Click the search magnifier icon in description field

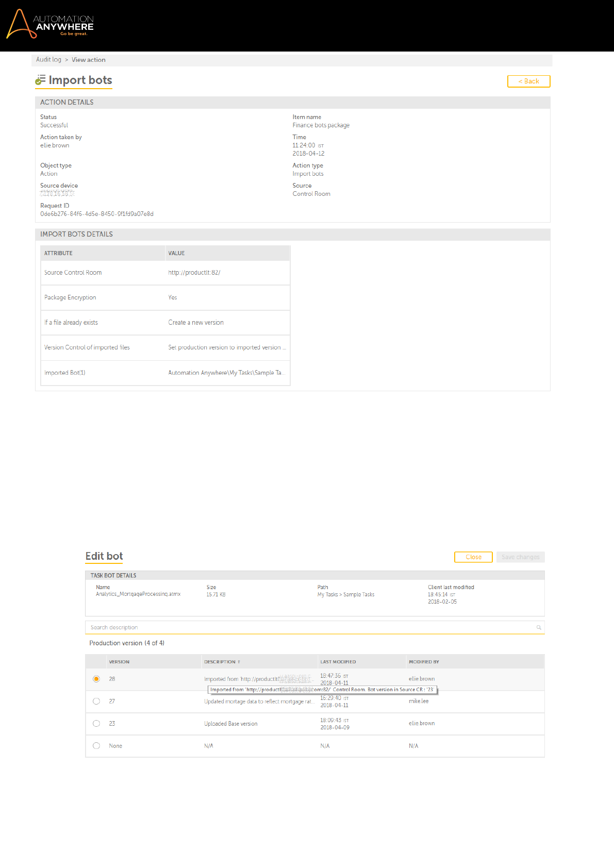(539, 627)
